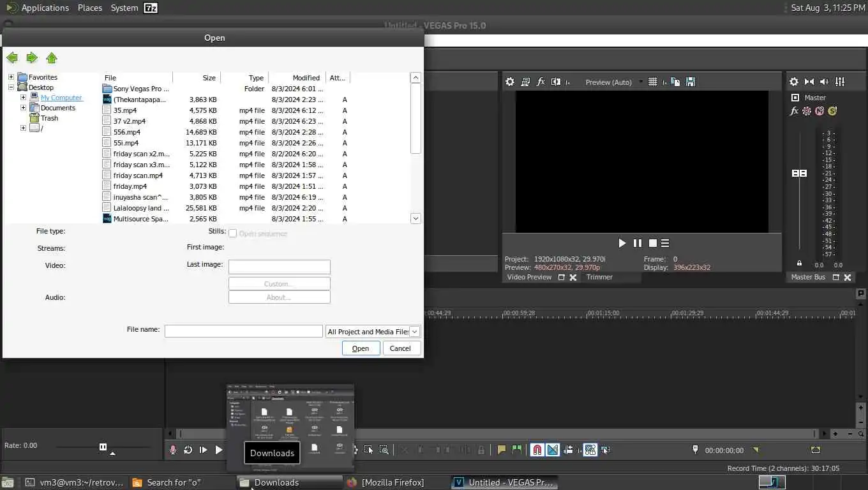868x490 pixels.
Task: Toggle the pink Master mute button
Action: (819, 111)
